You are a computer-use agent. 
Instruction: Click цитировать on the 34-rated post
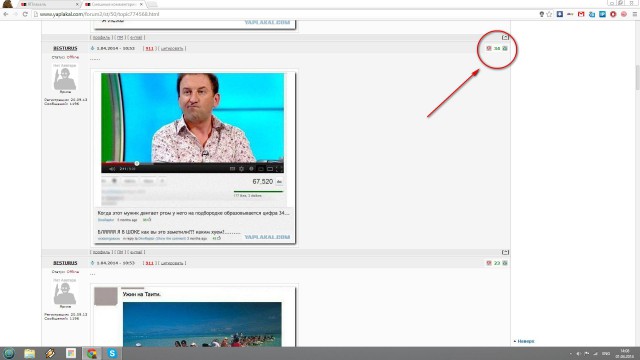[x=172, y=49]
